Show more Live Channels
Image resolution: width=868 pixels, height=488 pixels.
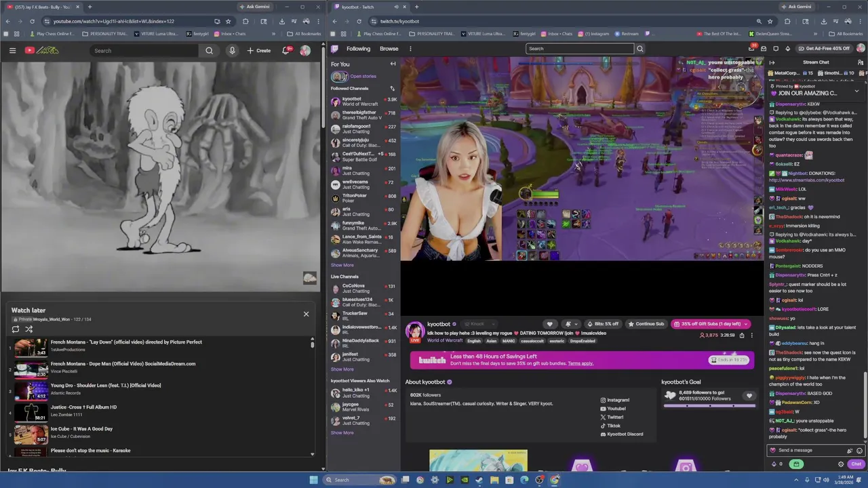pyautogui.click(x=342, y=369)
